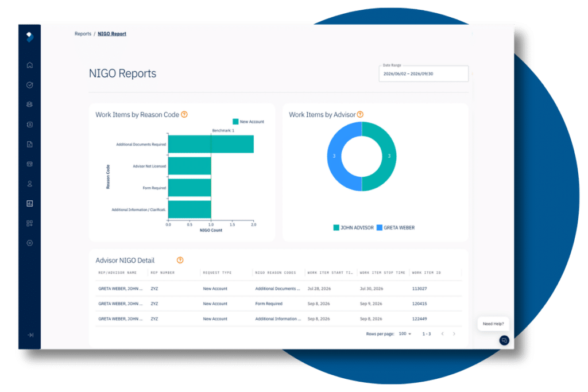Toggle JOHN ADVISOR legend entry
Screen dimensions: 588x392
coord(353,227)
